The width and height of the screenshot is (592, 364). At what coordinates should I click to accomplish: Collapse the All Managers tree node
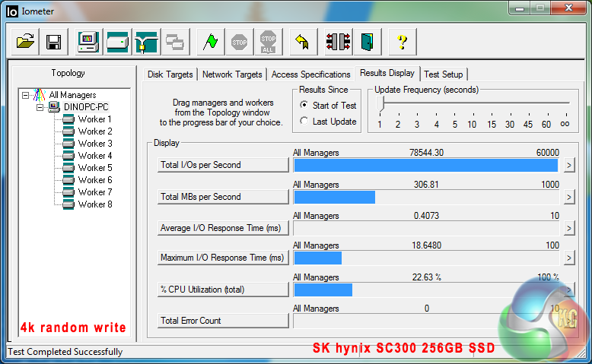coord(26,95)
